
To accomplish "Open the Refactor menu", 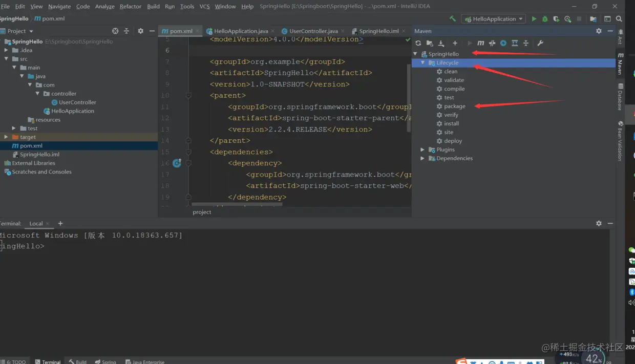I will point(131,6).
